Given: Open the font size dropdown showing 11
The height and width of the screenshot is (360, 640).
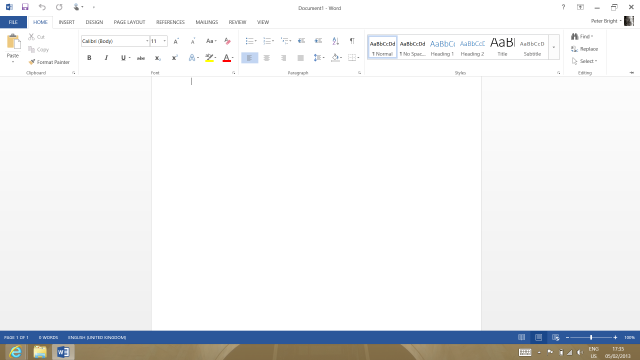Looking at the screenshot, I should [x=164, y=41].
